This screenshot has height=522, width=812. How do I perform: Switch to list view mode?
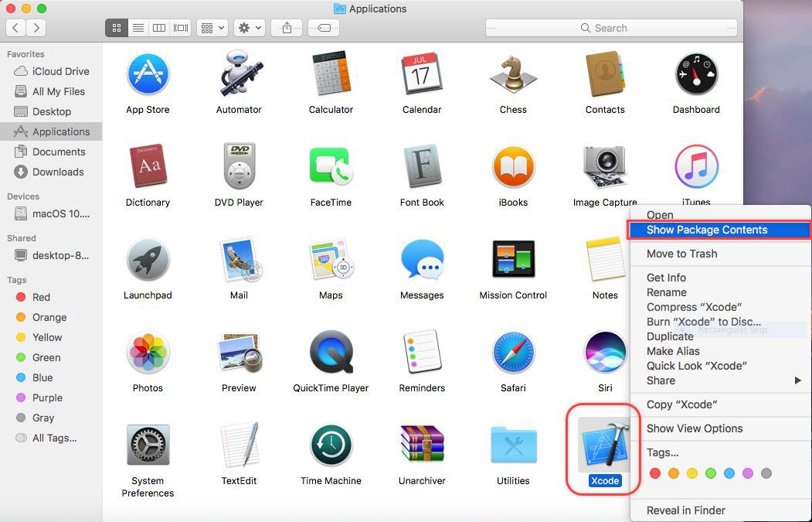[x=138, y=28]
